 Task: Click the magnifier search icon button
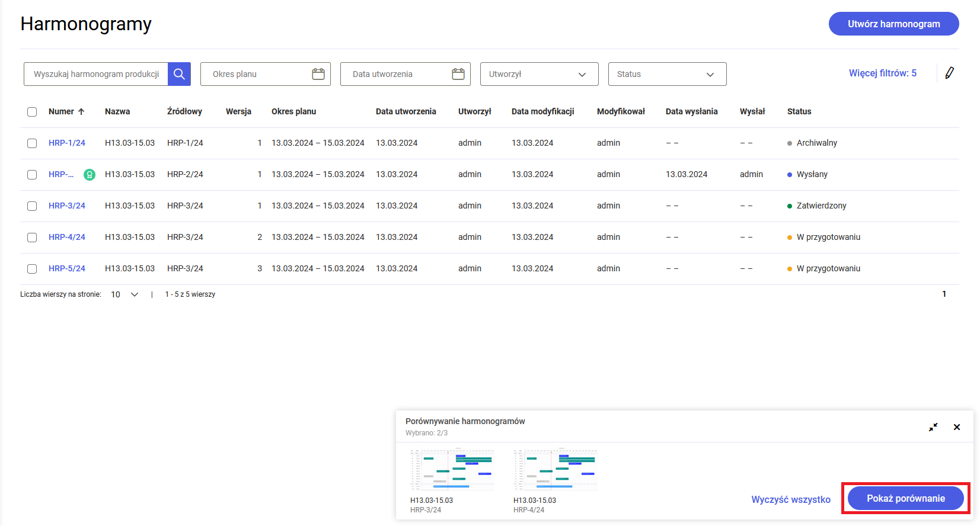click(179, 74)
